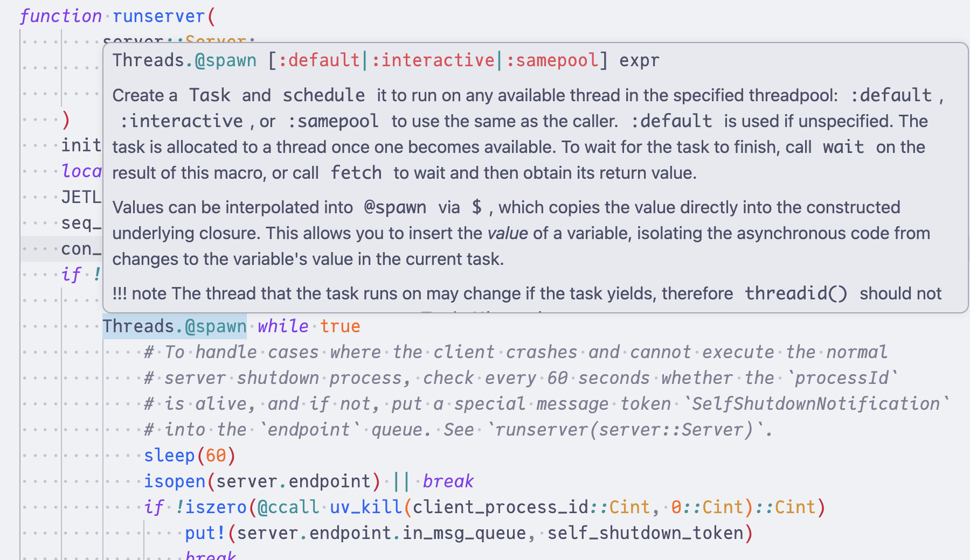This screenshot has width=970, height=560.
Task: Click 'fetch' code word in tooltip
Action: (356, 173)
